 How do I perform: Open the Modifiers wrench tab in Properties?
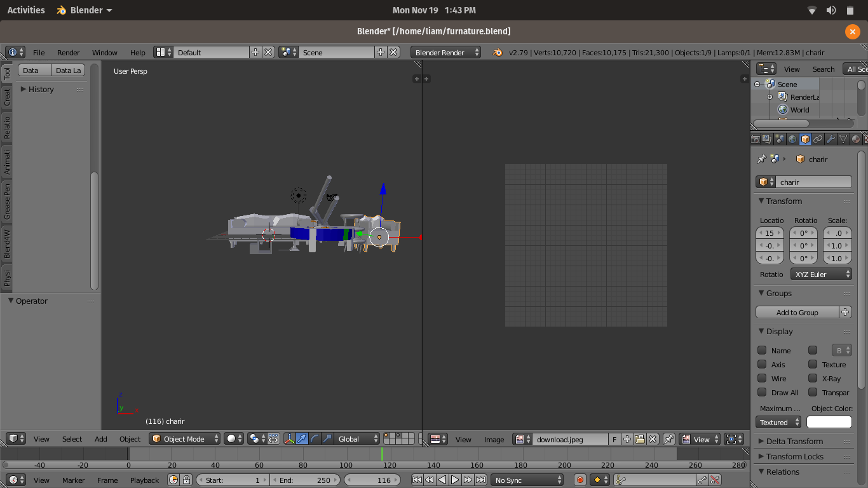click(831, 139)
